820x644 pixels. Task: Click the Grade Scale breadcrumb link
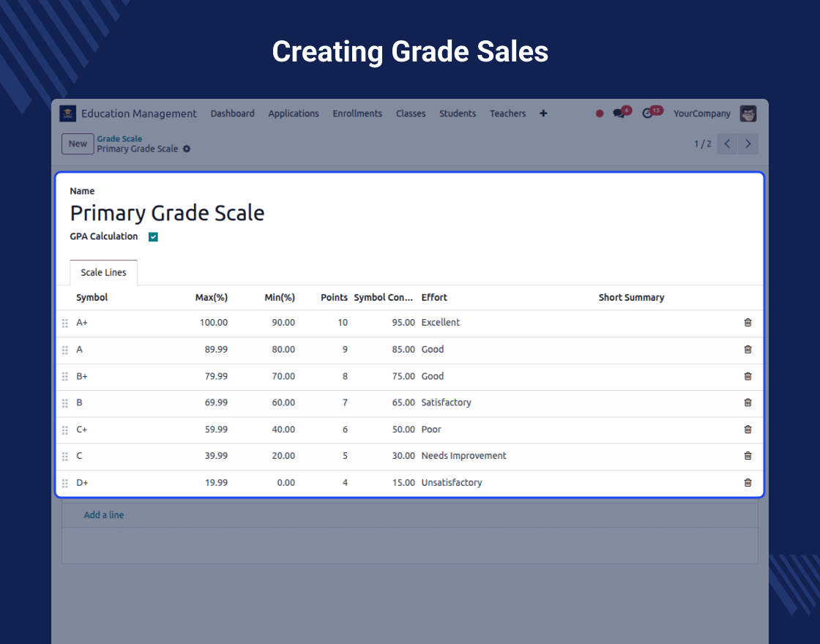[x=119, y=138]
